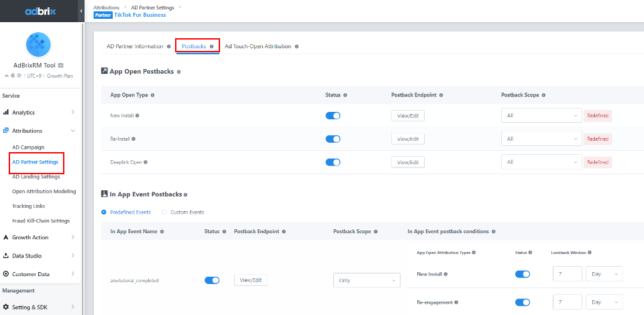Click the icon beside AdBrixRM Tool name
The image size is (644, 315).
pyautogui.click(x=60, y=66)
